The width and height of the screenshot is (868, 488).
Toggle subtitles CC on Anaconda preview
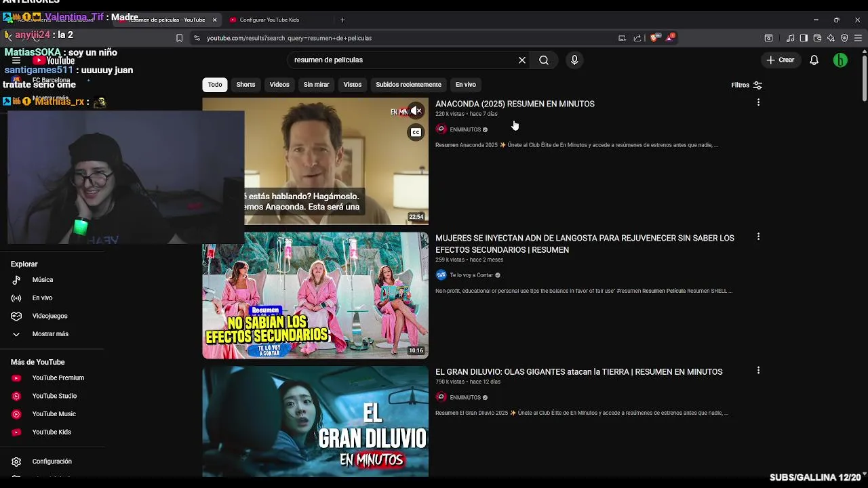pos(416,132)
